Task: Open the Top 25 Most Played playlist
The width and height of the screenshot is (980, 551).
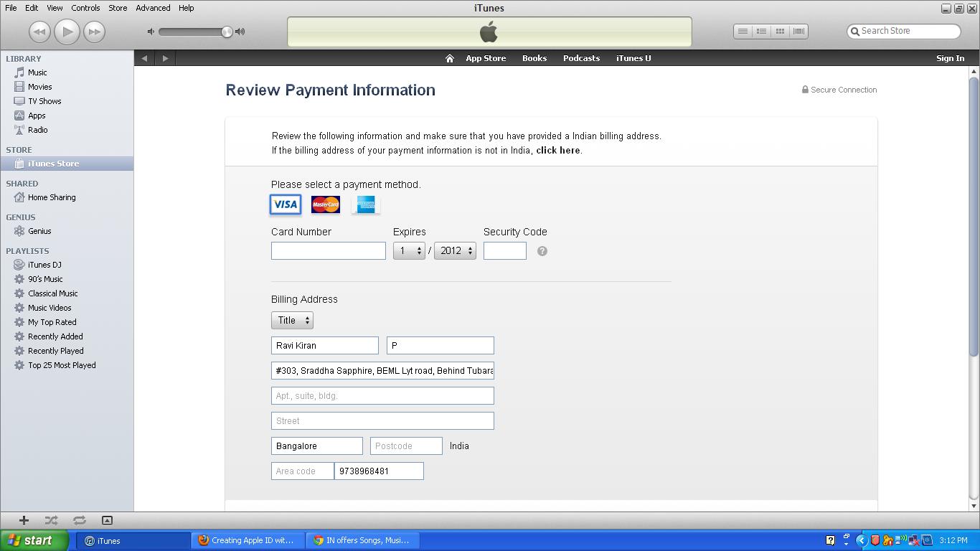Action: tap(62, 365)
